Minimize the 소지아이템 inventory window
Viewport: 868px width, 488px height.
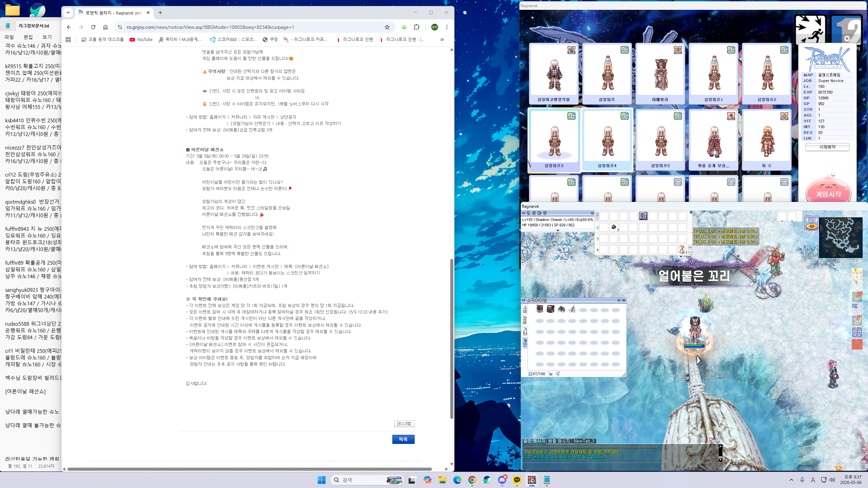click(x=619, y=300)
